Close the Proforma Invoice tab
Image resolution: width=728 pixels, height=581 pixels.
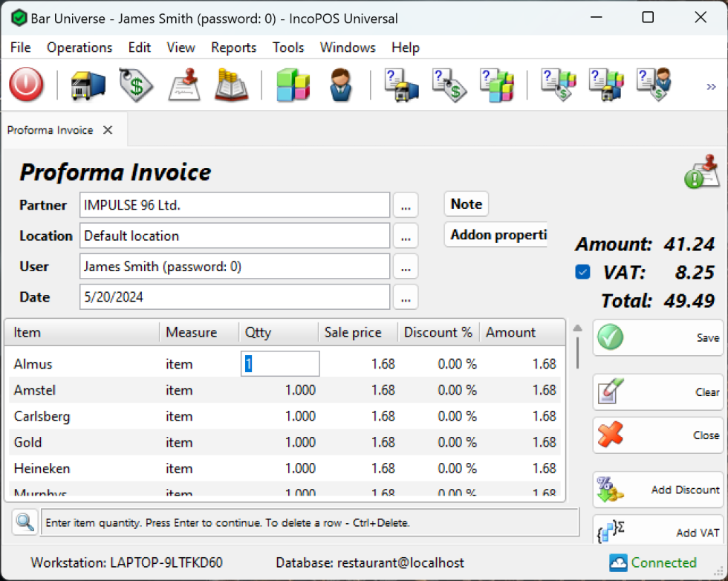coord(108,130)
